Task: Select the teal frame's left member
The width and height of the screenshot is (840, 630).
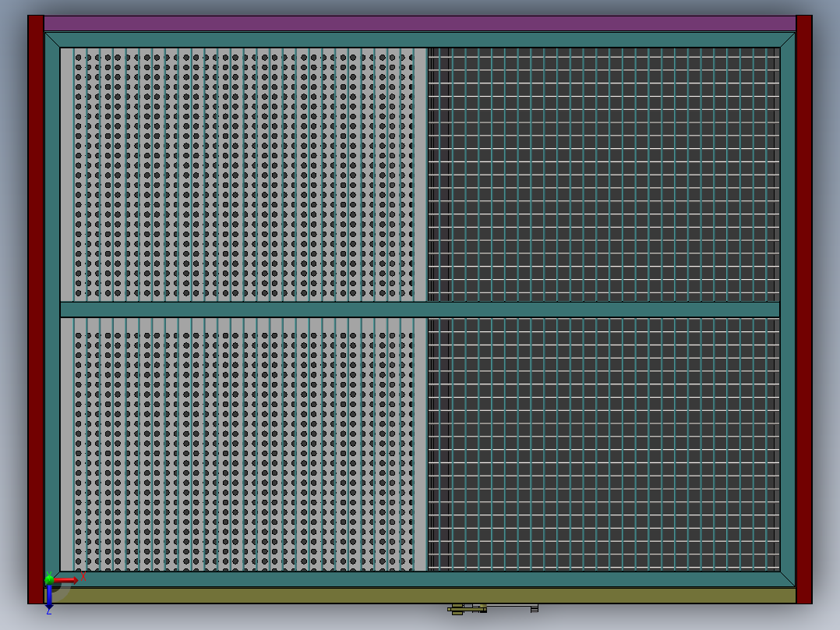Action: pyautogui.click(x=52, y=310)
